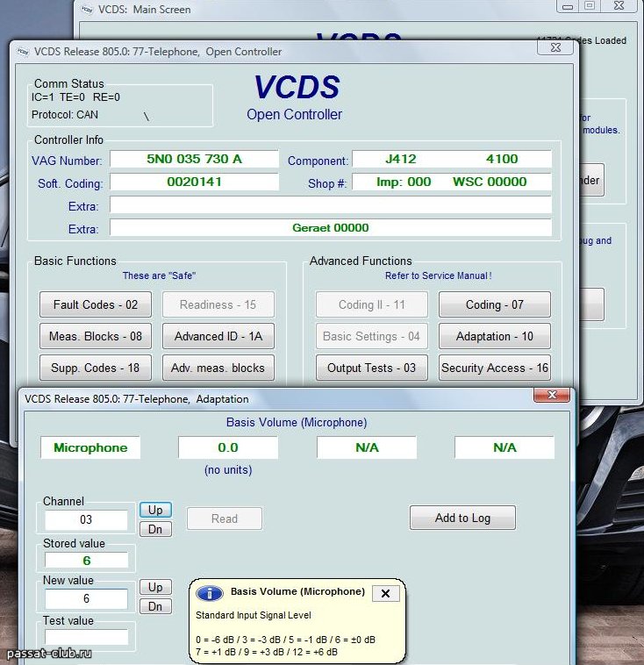Open Fault Codes - 02
The width and height of the screenshot is (644, 665).
pyautogui.click(x=96, y=304)
